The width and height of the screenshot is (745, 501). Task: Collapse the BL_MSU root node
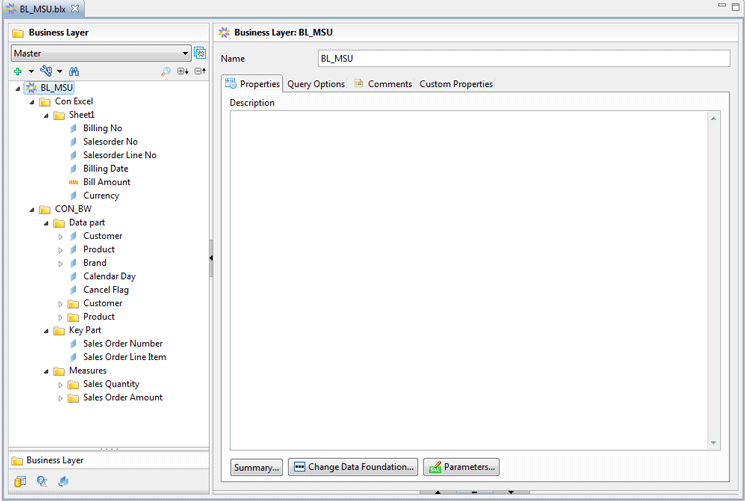[x=18, y=88]
